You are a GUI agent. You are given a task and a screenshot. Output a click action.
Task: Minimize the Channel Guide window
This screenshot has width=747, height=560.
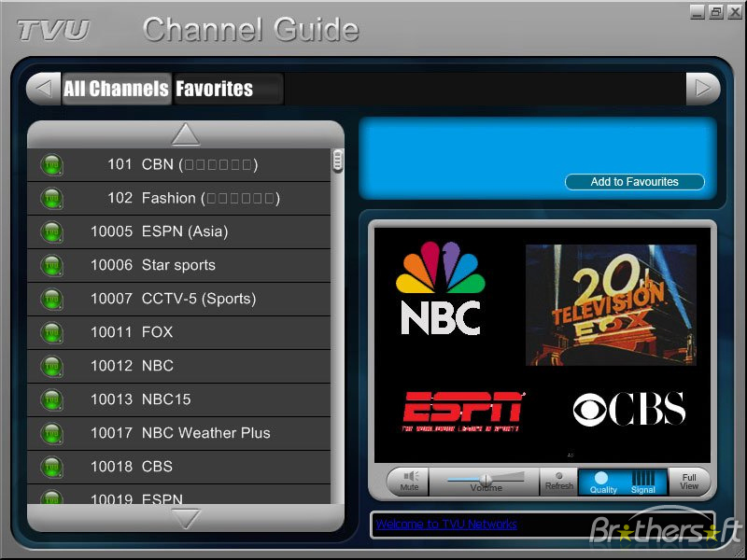pyautogui.click(x=697, y=12)
